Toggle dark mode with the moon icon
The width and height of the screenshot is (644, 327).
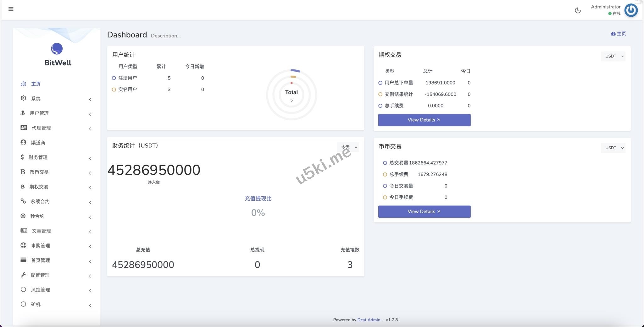(578, 10)
